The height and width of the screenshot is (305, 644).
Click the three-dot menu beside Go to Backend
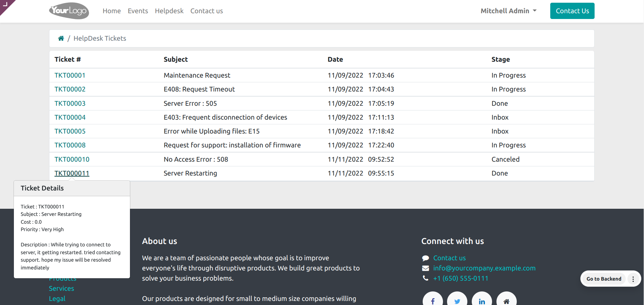coord(633,279)
